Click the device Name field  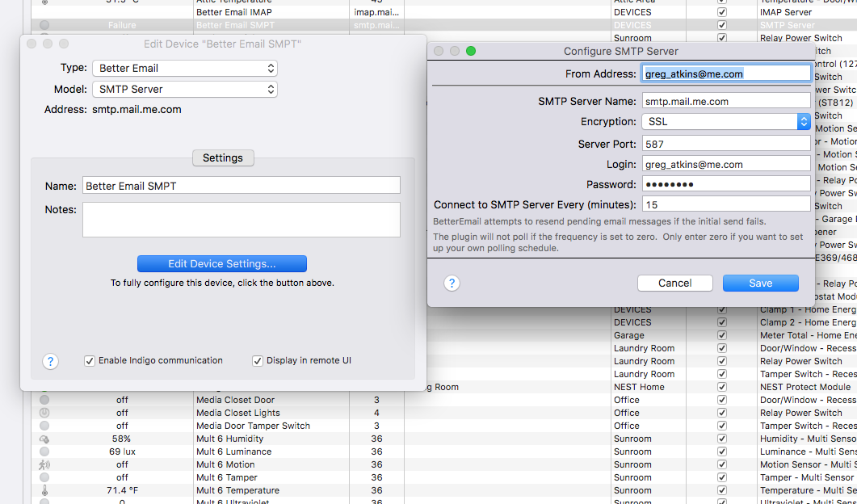242,186
